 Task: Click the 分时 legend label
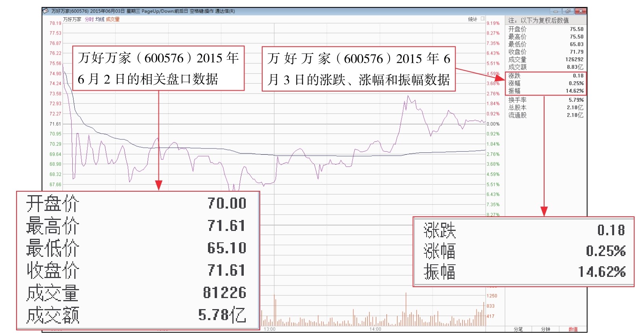click(x=89, y=19)
